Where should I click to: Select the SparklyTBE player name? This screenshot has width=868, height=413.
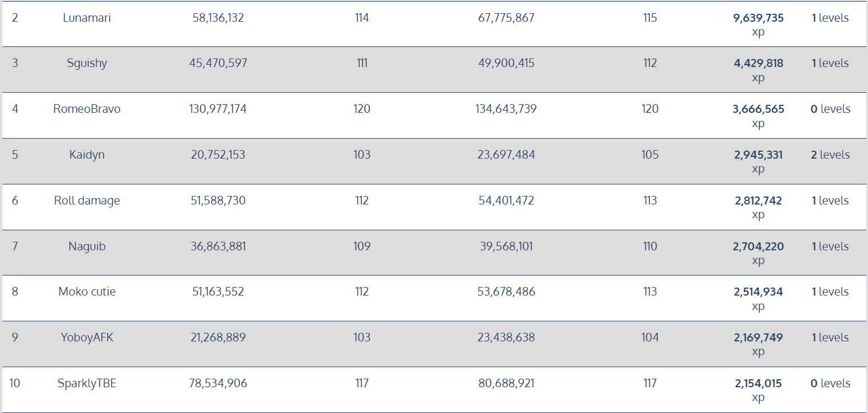tap(87, 383)
